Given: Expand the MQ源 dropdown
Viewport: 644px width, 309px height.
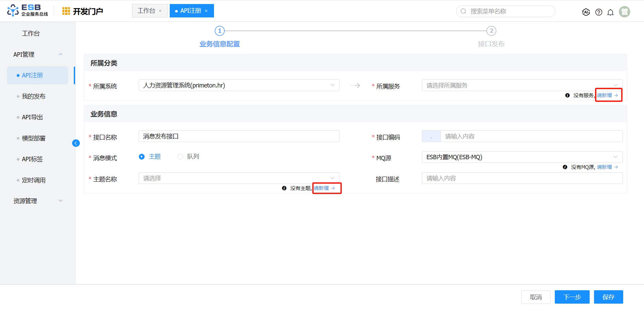Looking at the screenshot, I should point(522,157).
